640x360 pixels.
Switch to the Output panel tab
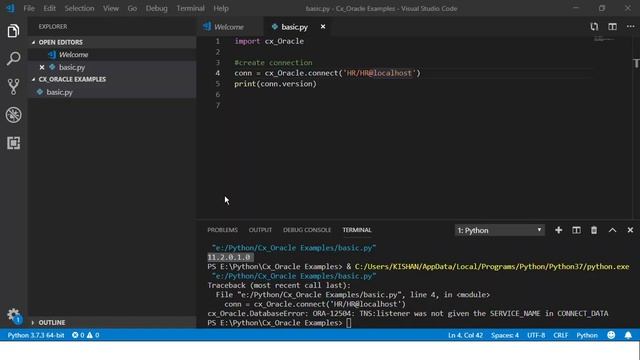(x=260, y=230)
